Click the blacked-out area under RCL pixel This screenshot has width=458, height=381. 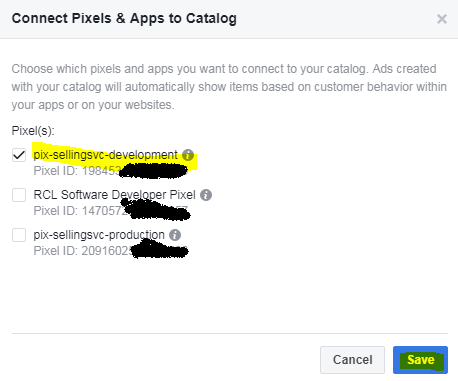pos(157,210)
